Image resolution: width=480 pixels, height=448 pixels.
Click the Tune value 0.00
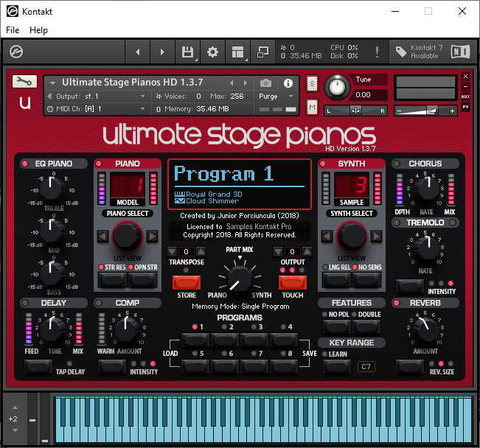click(363, 95)
